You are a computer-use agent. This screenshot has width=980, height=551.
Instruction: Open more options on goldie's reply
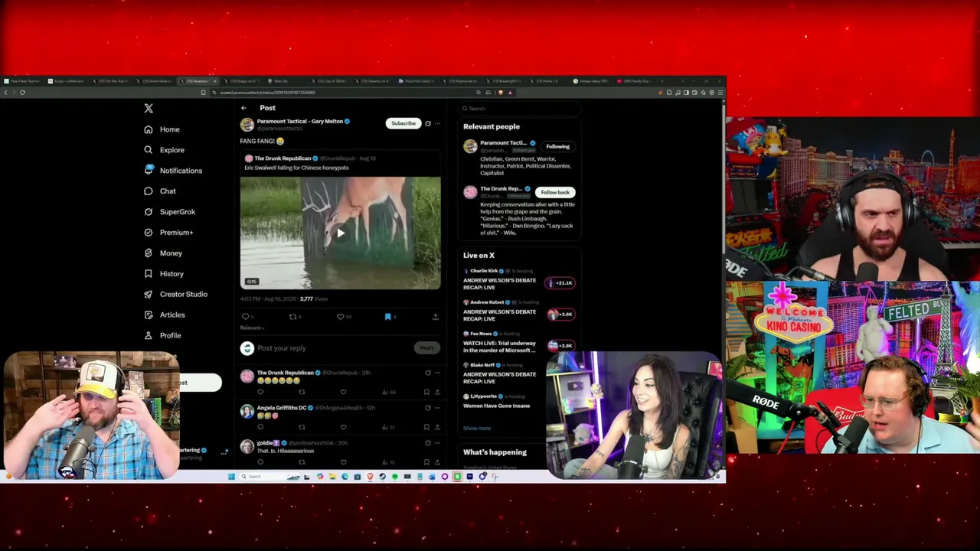pyautogui.click(x=437, y=443)
